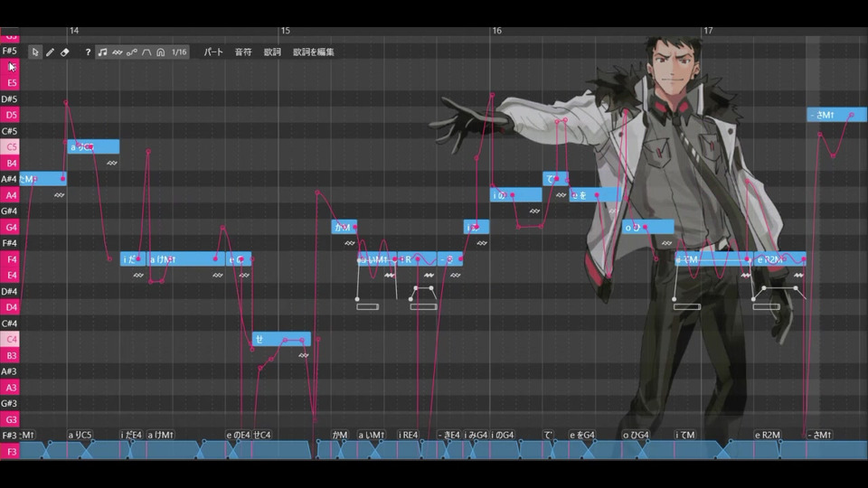Click phoneme label 'e をG4' in bottom lane
Viewport: 868px width, 488px height.
[582, 435]
